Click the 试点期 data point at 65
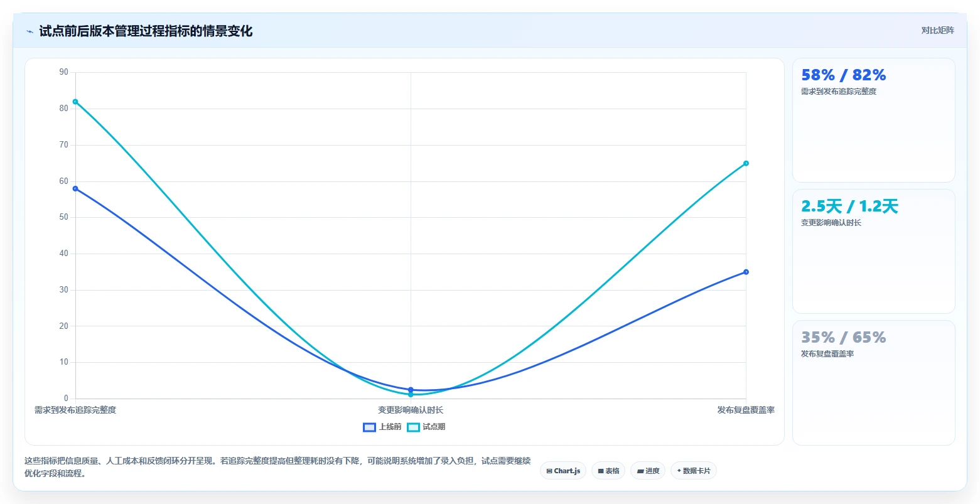The width and height of the screenshot is (980, 504). (746, 163)
